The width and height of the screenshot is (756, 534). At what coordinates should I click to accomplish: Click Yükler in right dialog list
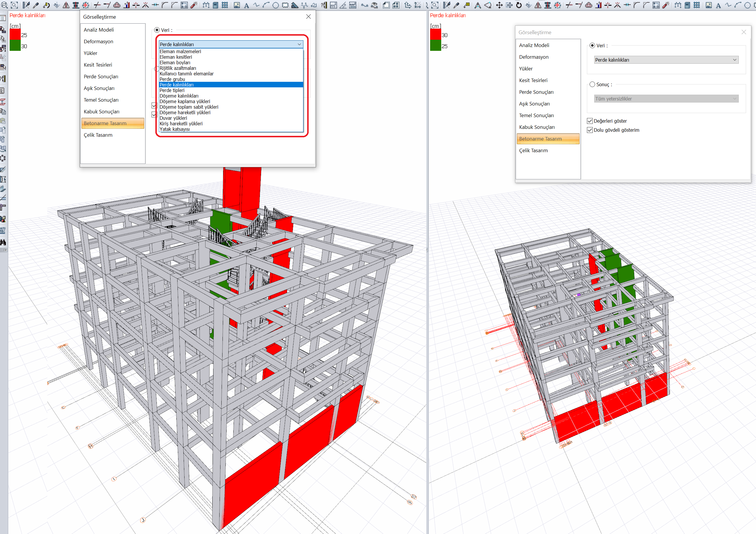coord(548,69)
